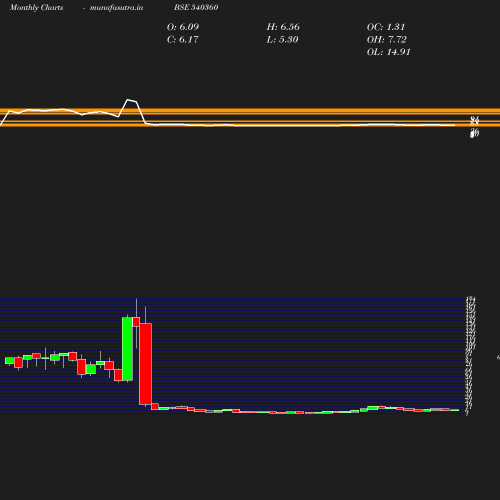
Task: Click the tall green candlestick body
Action: (x=127, y=349)
